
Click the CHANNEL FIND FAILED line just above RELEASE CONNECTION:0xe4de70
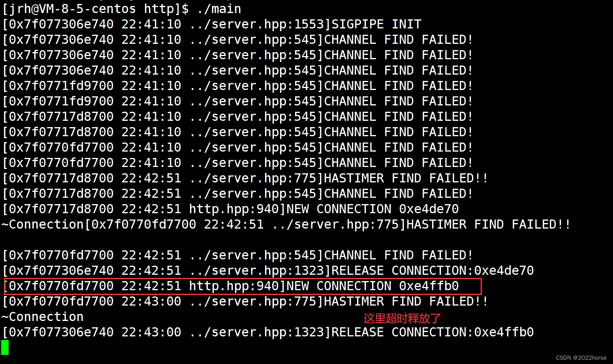(237, 255)
